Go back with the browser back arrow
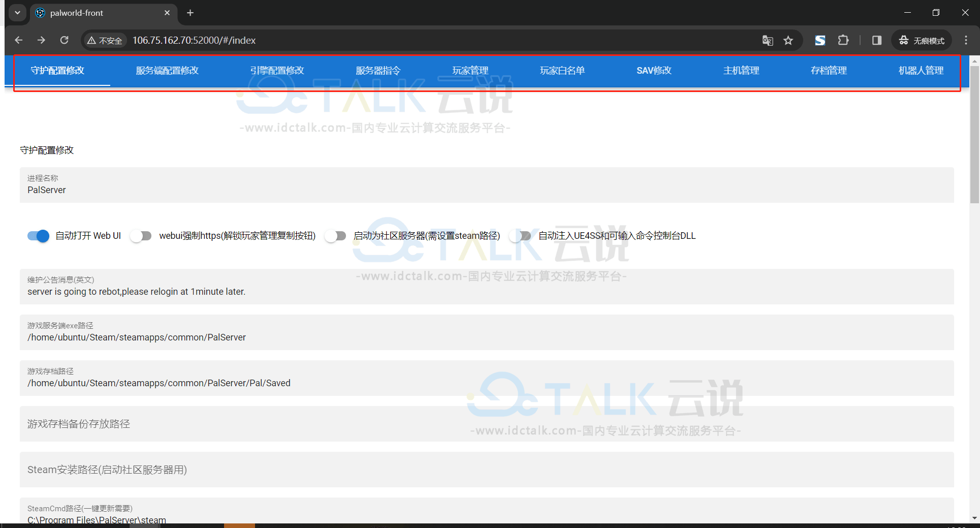 19,40
